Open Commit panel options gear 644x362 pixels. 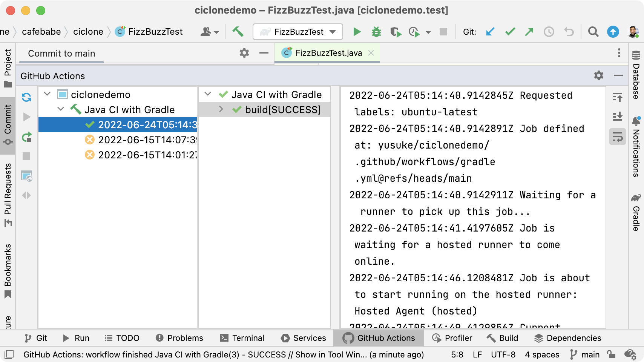[x=244, y=53]
